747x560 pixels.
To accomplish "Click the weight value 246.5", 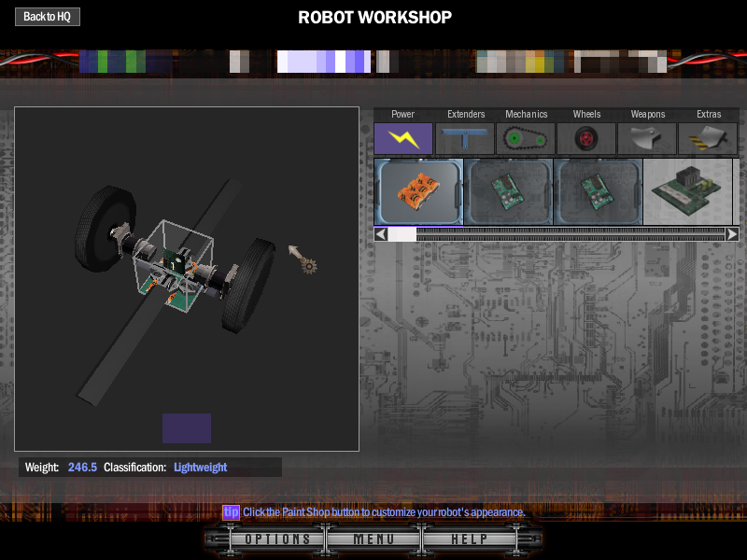I will pyautogui.click(x=82, y=468).
